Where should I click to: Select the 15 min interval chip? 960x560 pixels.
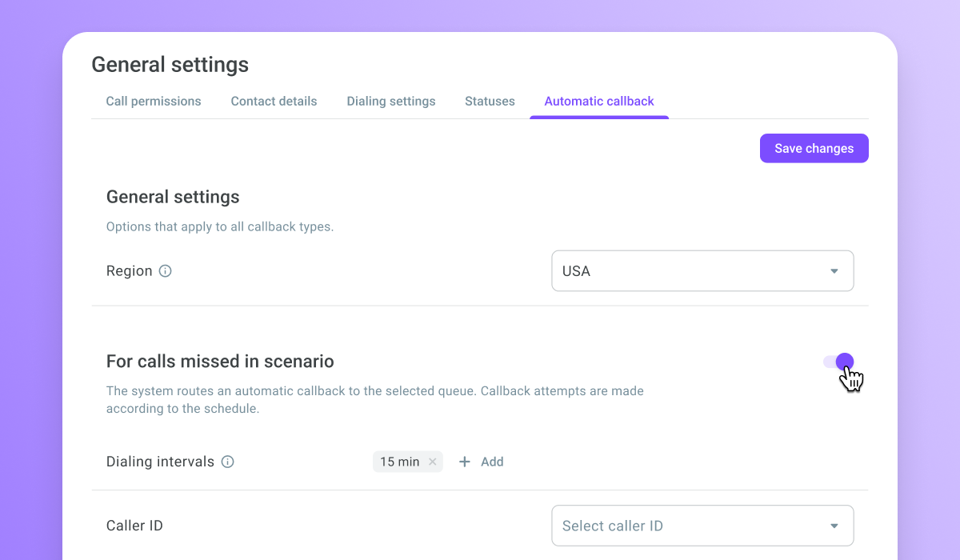(399, 462)
